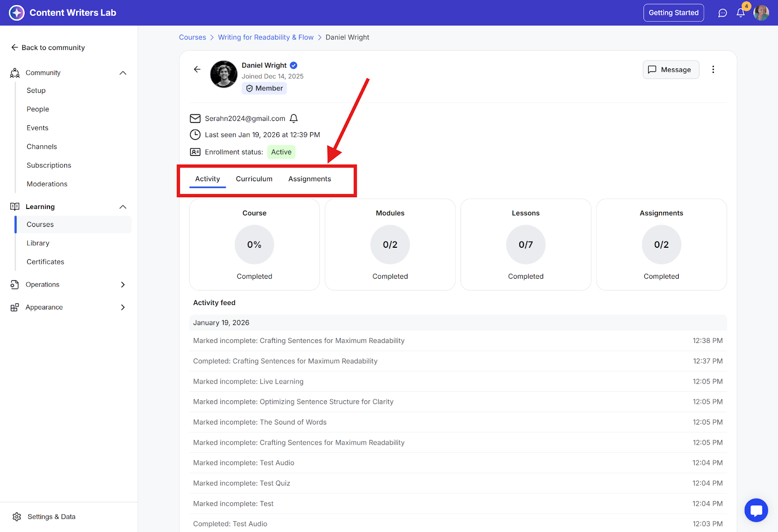Open Library in the Learning menu
This screenshot has height=532, width=778.
point(38,243)
